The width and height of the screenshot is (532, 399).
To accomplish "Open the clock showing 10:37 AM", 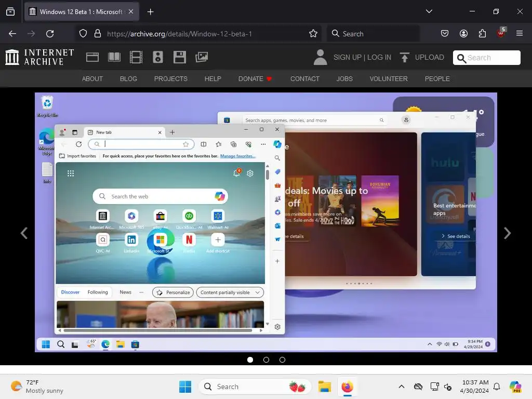I will [474, 387].
